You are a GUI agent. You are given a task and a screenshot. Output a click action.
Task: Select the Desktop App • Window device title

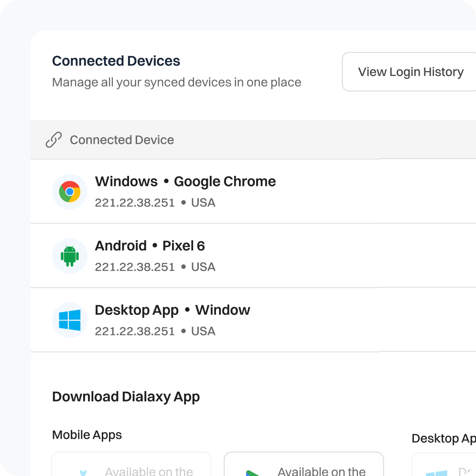(173, 310)
